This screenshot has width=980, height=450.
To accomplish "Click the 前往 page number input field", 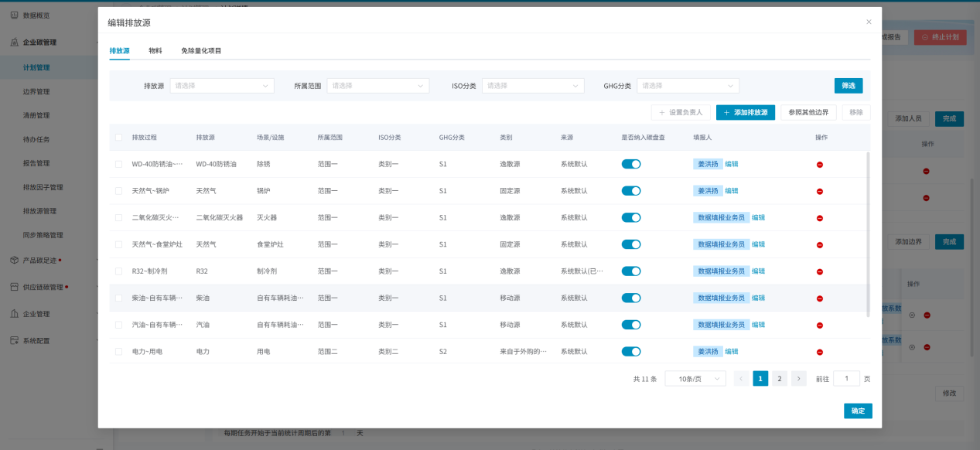I will (846, 379).
